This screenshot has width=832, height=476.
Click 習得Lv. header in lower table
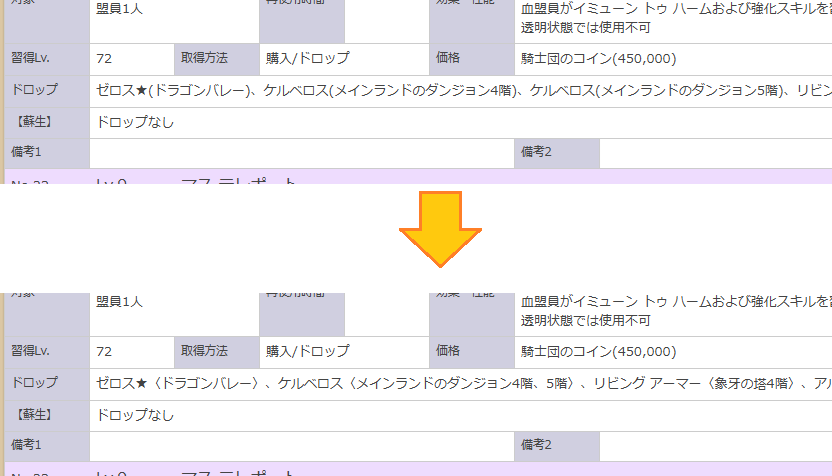click(47, 352)
